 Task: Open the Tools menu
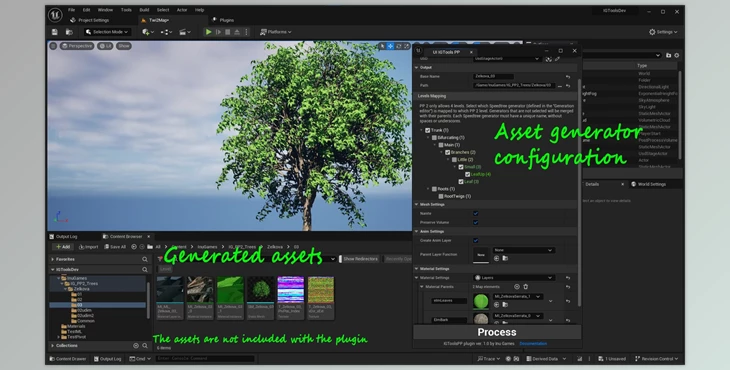[126, 10]
